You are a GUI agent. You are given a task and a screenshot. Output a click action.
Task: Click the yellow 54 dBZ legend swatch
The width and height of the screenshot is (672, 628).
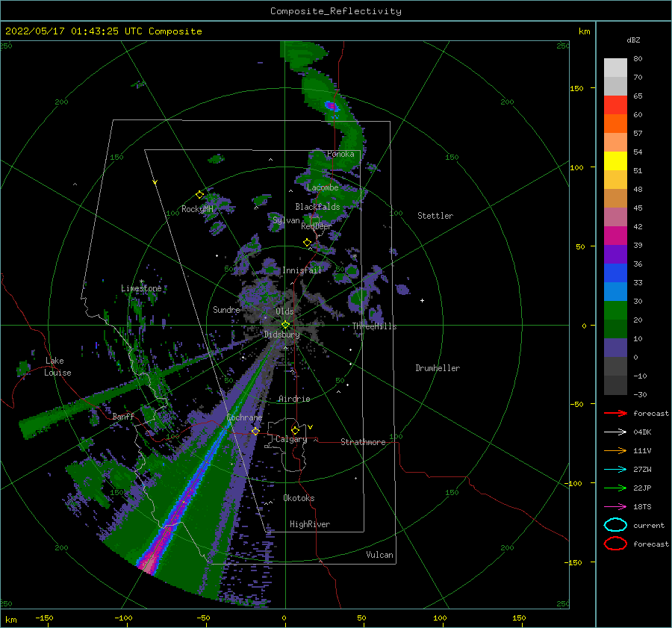pyautogui.click(x=615, y=161)
